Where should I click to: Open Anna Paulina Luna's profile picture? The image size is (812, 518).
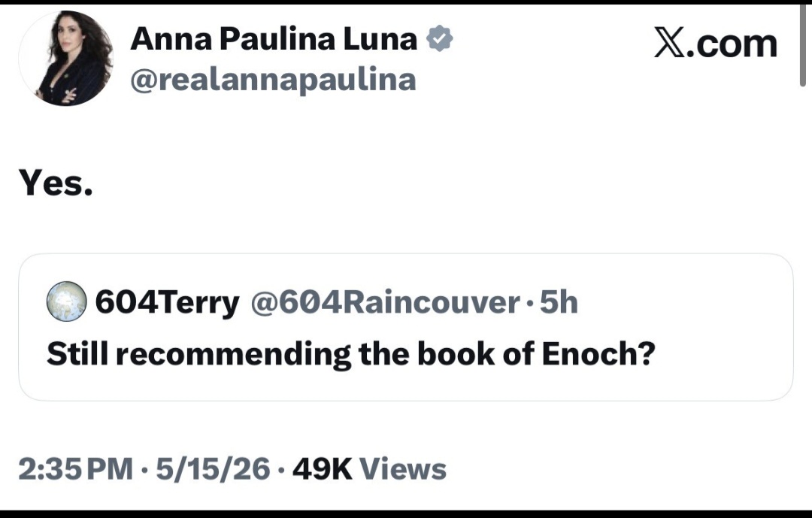[x=65, y=59]
